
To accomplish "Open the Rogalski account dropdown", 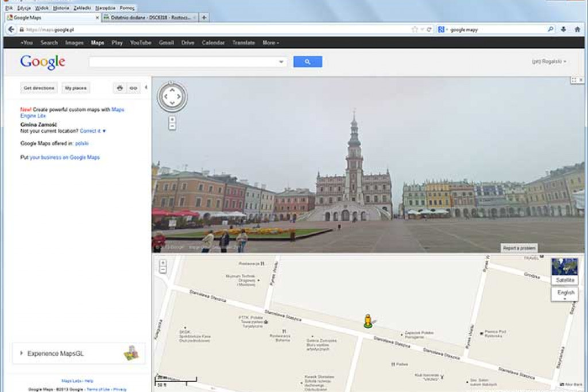I will [x=548, y=61].
